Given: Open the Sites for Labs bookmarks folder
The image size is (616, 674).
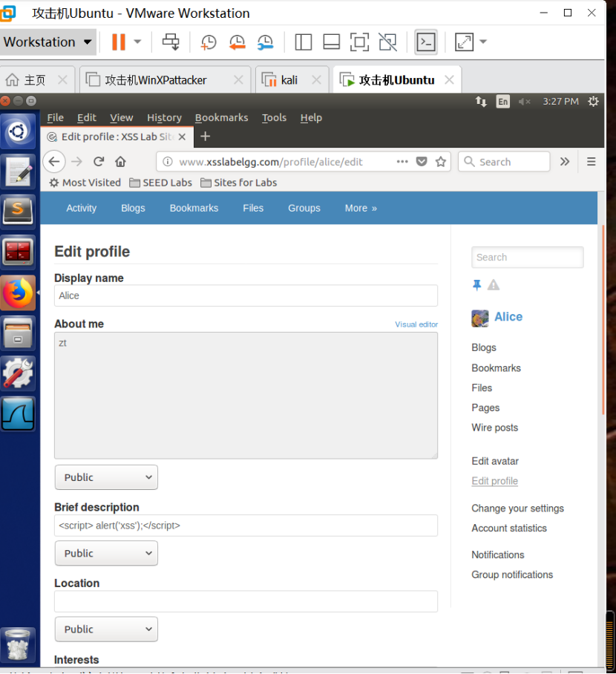Looking at the screenshot, I should click(238, 183).
